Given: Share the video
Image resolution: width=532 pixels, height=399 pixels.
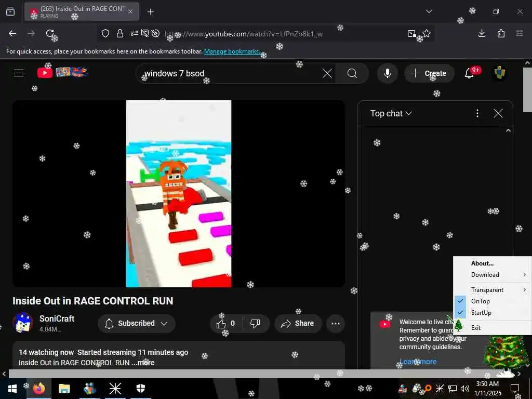Looking at the screenshot, I should pos(297,323).
